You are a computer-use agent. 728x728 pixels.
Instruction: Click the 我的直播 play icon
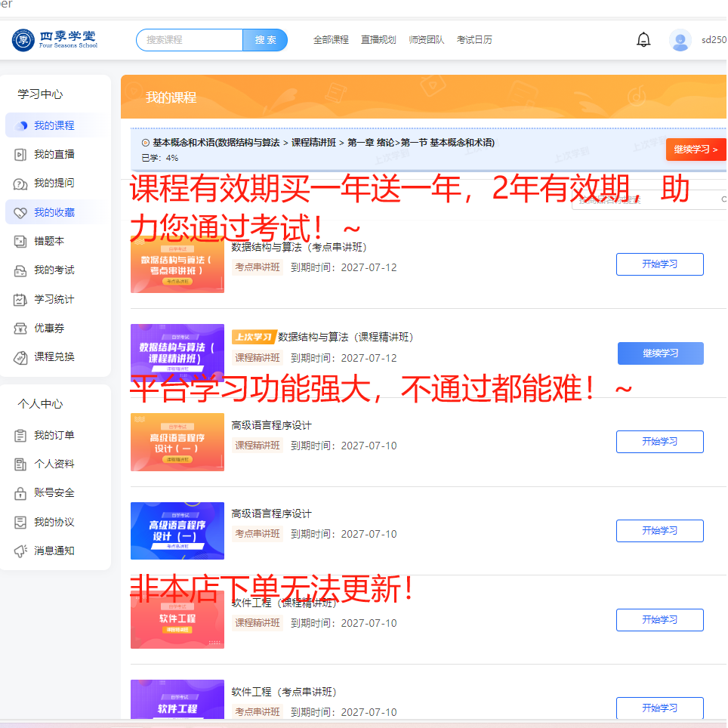tap(20, 155)
